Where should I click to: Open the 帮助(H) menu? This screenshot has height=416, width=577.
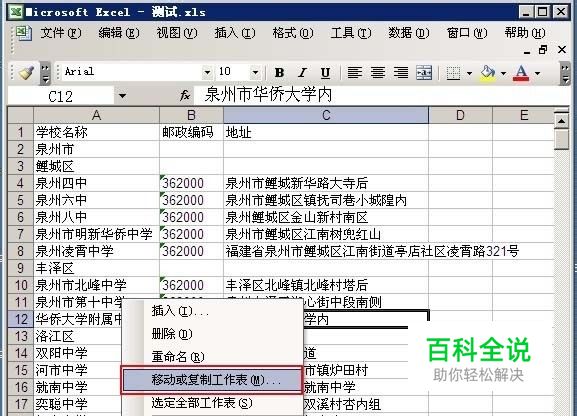tap(525, 33)
